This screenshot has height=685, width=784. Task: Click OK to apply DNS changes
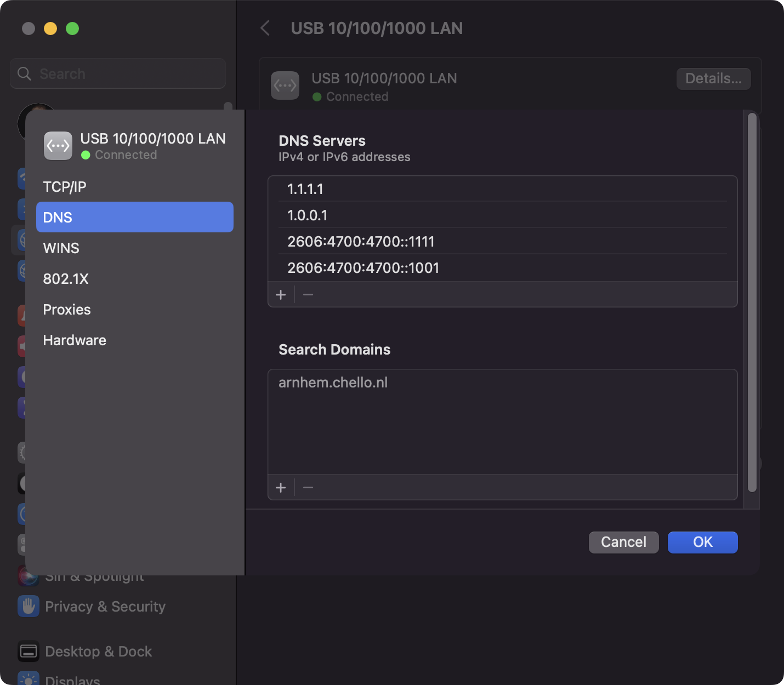[702, 542]
